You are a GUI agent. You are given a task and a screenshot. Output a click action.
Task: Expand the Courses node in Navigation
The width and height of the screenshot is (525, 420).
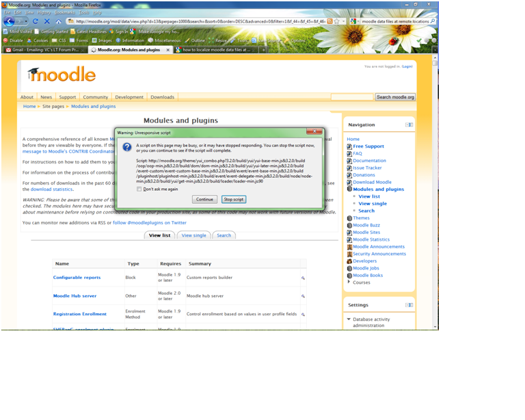349,282
